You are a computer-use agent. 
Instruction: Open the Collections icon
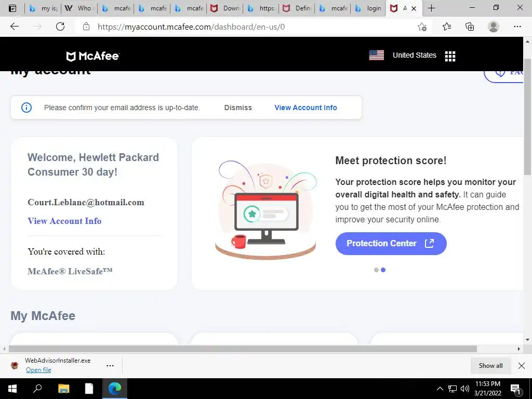coord(470,26)
